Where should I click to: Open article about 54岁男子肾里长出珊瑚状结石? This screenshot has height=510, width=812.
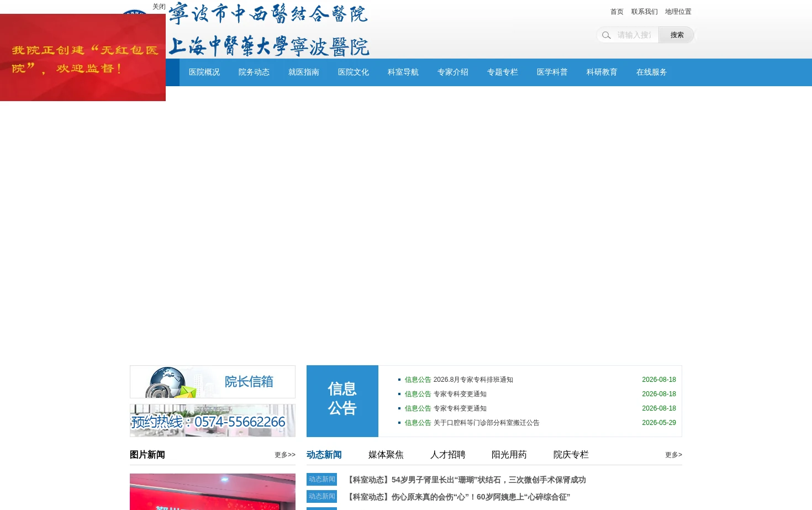466,480
